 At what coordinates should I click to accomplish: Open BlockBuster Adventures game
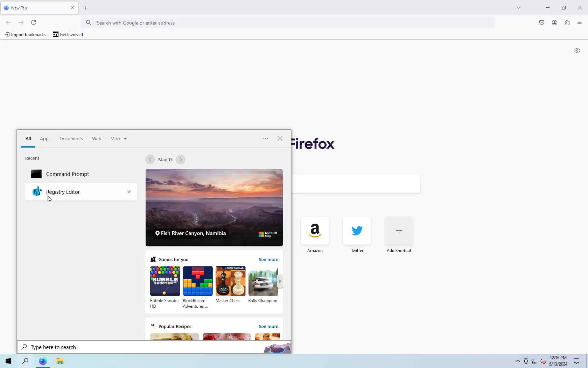tap(198, 287)
